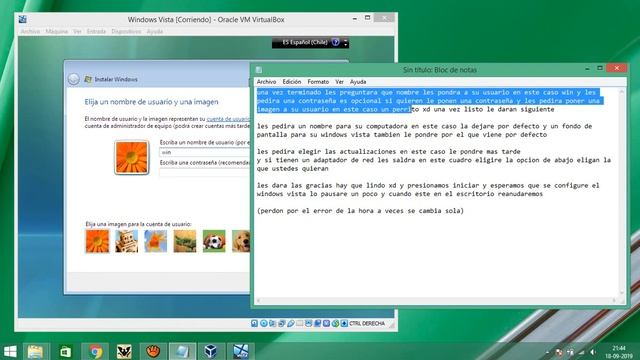Open the orange paw taskbar app
640x360 pixels.
[x=153, y=351]
